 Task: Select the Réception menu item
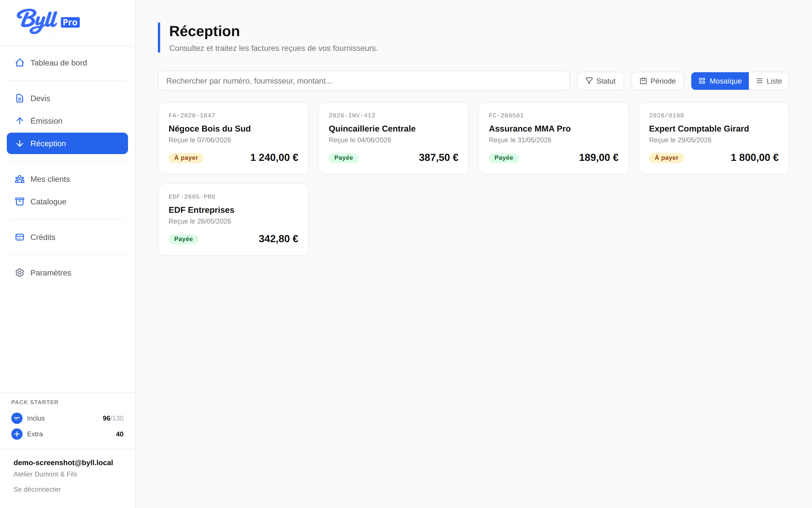[67, 143]
